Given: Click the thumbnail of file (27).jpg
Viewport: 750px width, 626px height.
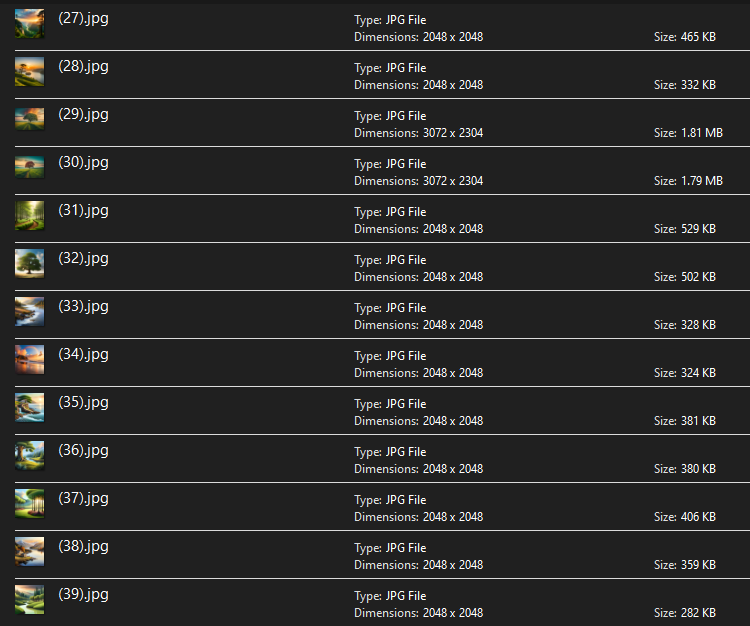Looking at the screenshot, I should [x=29, y=23].
